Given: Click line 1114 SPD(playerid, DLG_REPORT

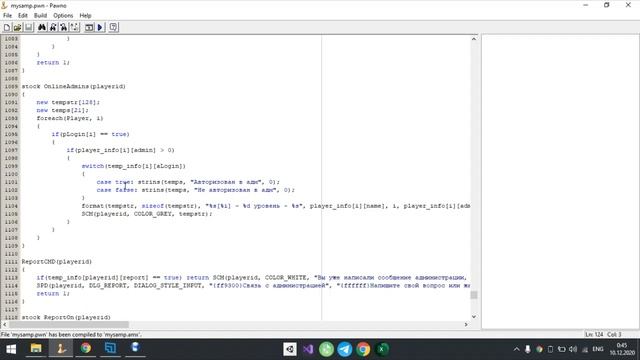Looking at the screenshot, I should click(x=253, y=286).
